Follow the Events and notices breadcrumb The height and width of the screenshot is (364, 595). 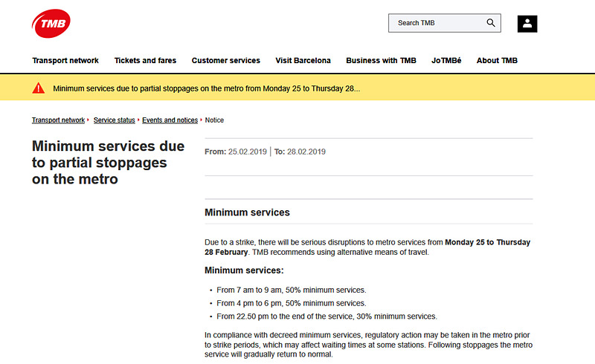pyautogui.click(x=170, y=120)
